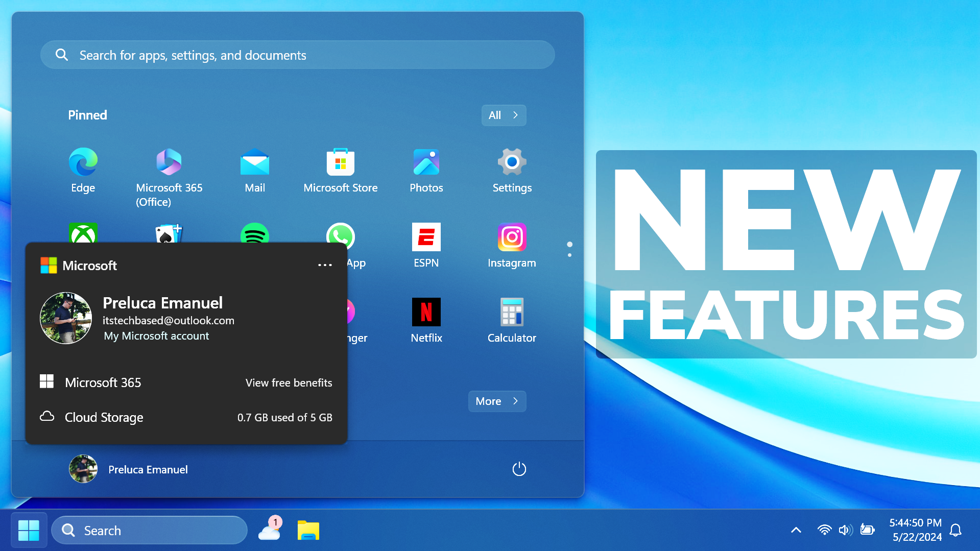Viewport: 980px width, 551px height.
Task: Open the account flyout ellipsis menu
Action: coord(325,265)
